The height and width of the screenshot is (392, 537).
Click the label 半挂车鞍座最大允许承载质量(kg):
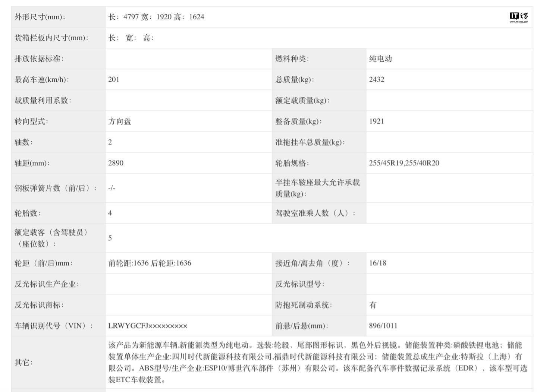(318, 188)
